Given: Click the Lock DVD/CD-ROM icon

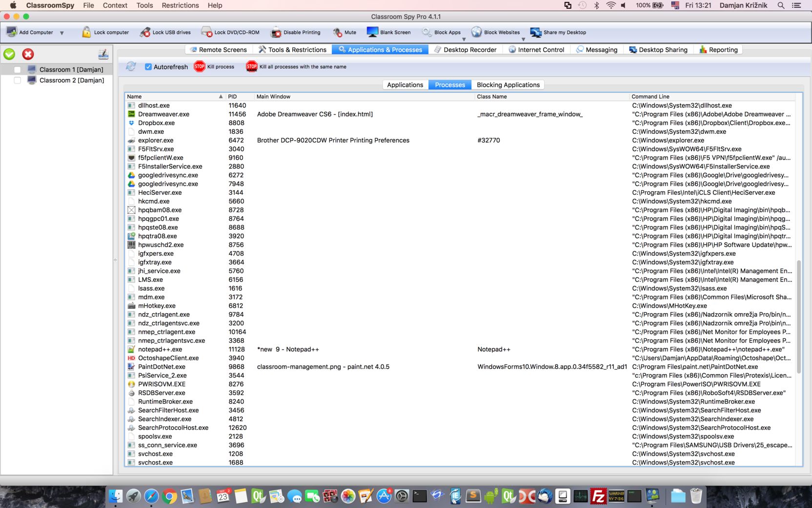Looking at the screenshot, I should pyautogui.click(x=206, y=32).
